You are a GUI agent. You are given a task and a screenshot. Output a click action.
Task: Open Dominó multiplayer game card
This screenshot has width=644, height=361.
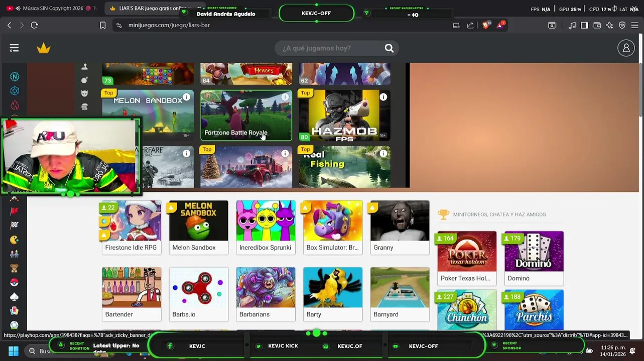coord(534,258)
